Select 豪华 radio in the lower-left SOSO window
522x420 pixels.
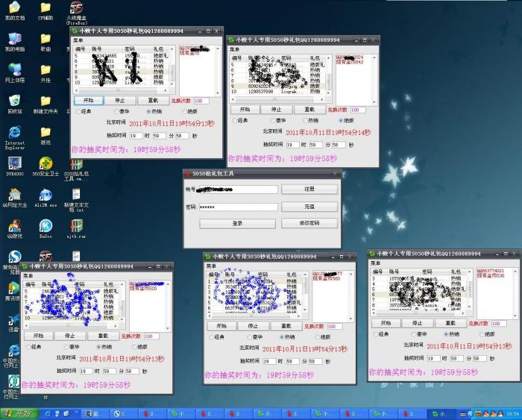[x=66, y=347]
